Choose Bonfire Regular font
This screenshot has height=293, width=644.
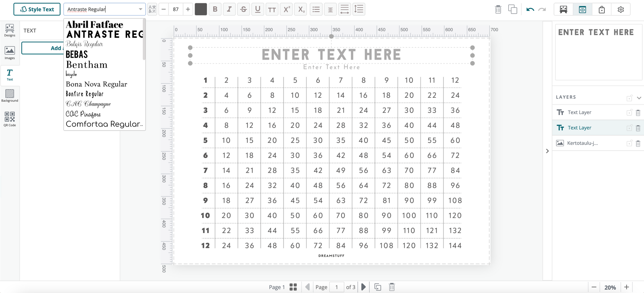[x=85, y=94]
